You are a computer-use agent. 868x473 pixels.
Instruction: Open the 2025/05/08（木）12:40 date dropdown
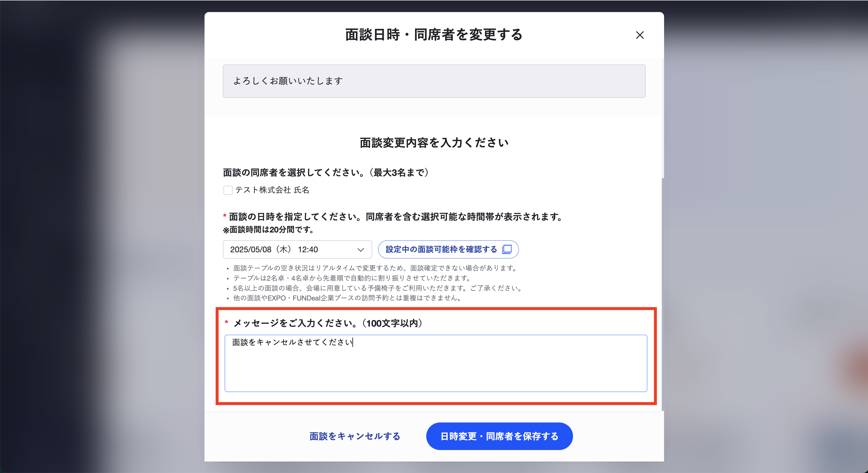(x=297, y=249)
